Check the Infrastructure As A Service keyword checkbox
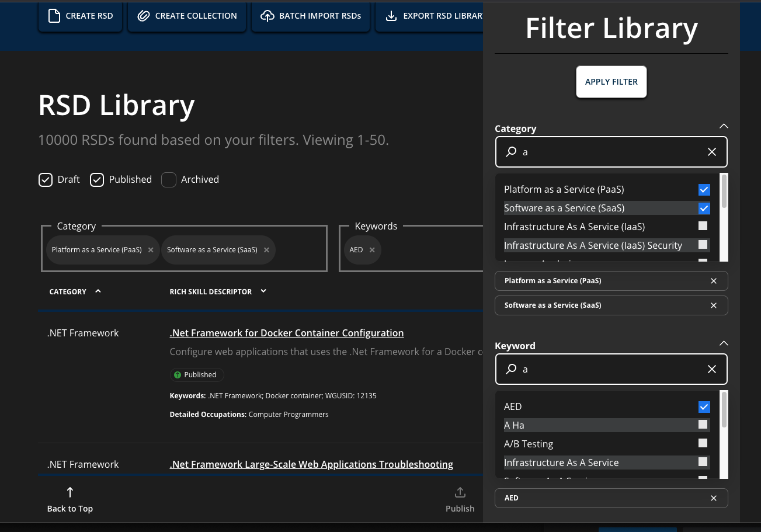The image size is (761, 532). point(703,462)
